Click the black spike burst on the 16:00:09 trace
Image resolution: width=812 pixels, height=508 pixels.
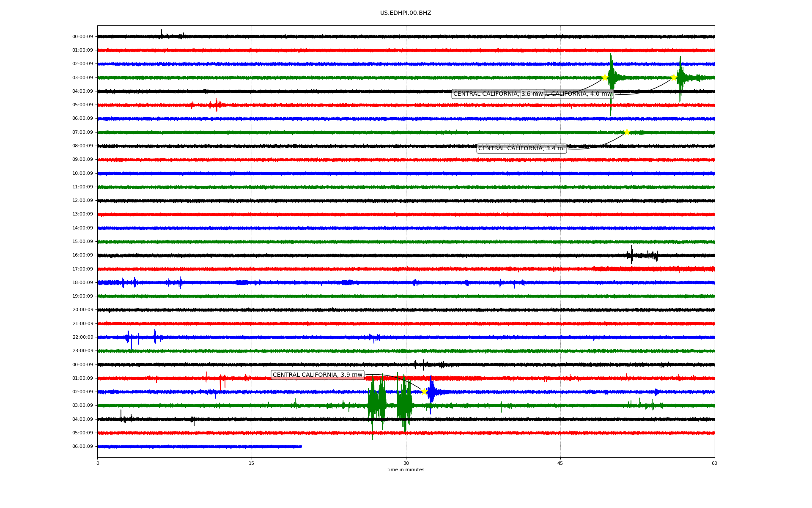632,255
